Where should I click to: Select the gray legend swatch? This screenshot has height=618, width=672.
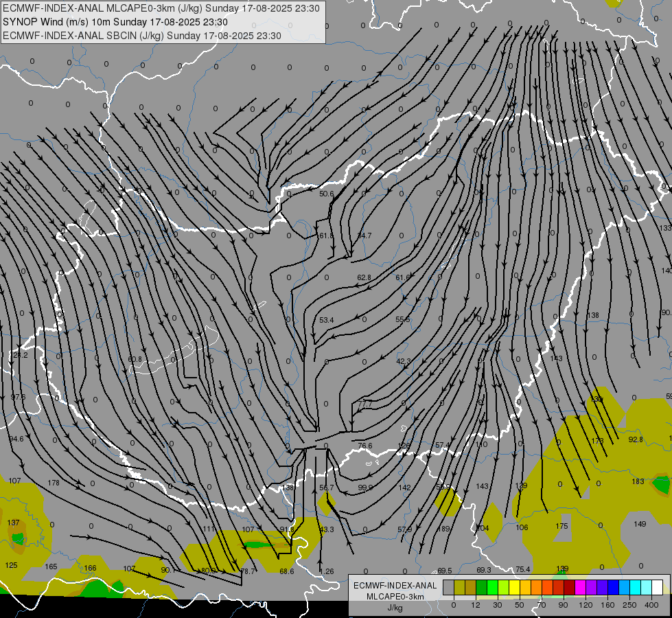(x=448, y=587)
